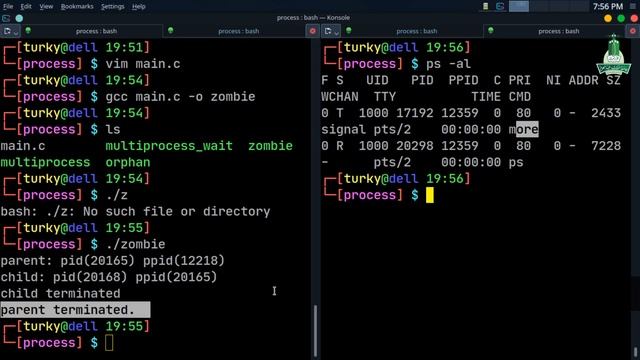Click the 'PPID' column header
The height and width of the screenshot is (360, 640).
pyautogui.click(x=463, y=80)
